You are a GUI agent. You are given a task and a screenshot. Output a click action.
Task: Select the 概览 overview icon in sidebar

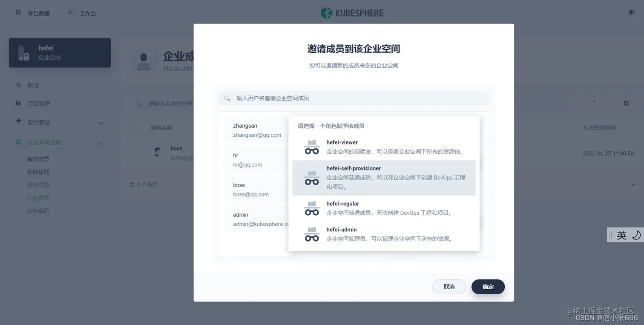pyautogui.click(x=18, y=85)
